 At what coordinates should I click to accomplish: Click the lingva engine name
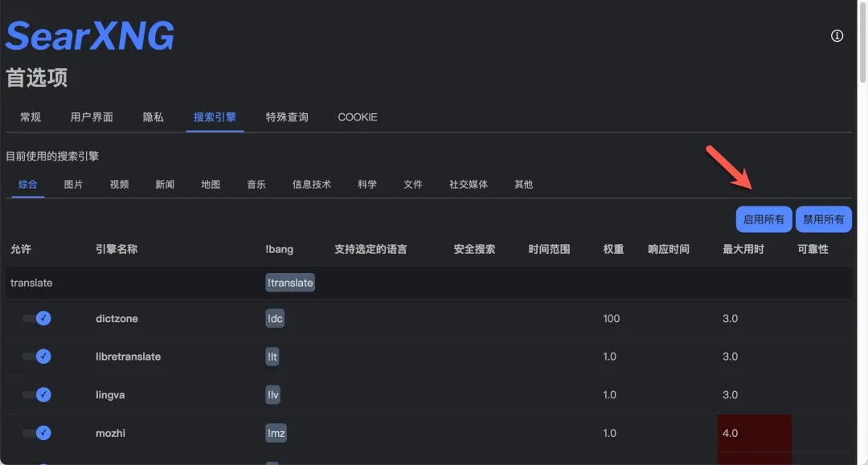(x=110, y=395)
